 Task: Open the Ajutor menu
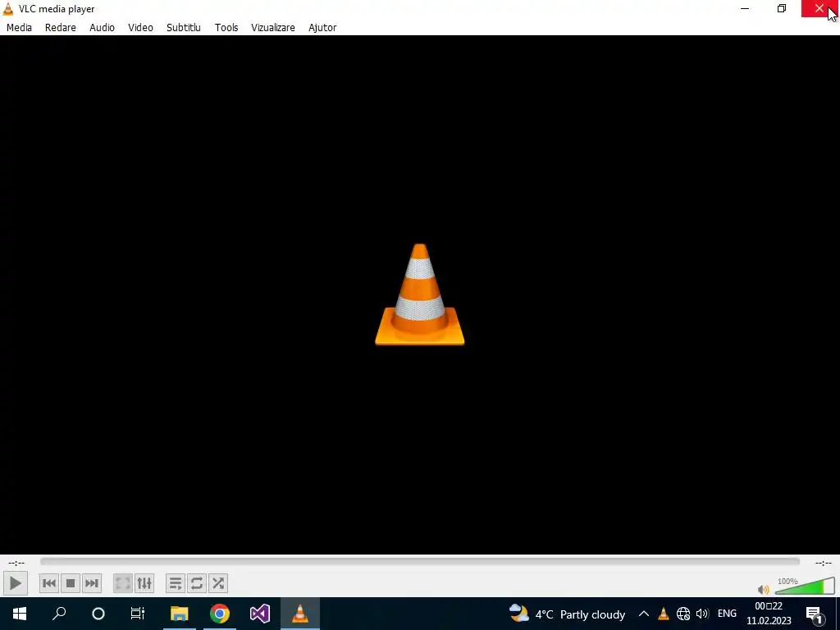(x=322, y=27)
